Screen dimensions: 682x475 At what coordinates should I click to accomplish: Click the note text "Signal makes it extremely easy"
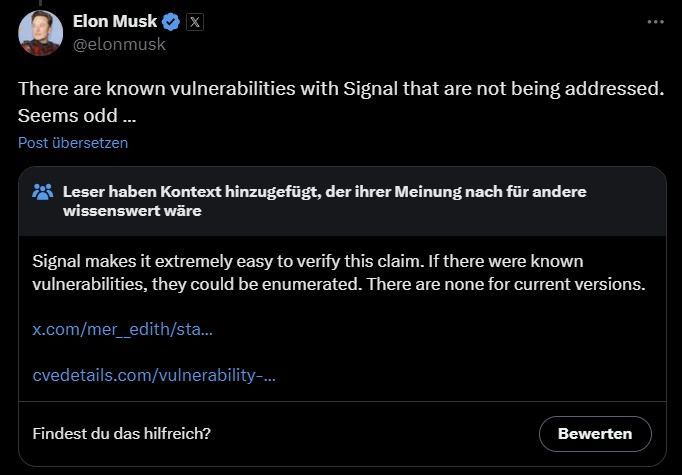[x=150, y=261]
